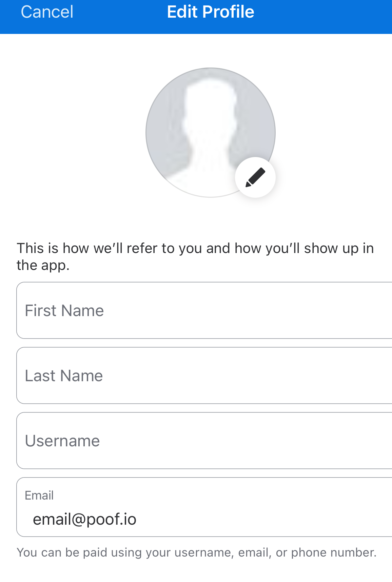Click the small Email field label
392x582 pixels.
pyautogui.click(x=39, y=496)
